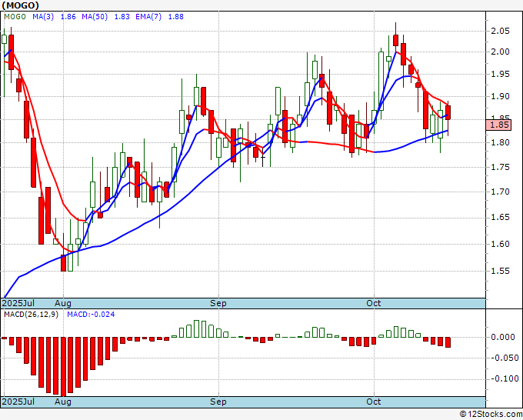
Task: Click Sep on the MACD panel axis
Action: click(218, 402)
